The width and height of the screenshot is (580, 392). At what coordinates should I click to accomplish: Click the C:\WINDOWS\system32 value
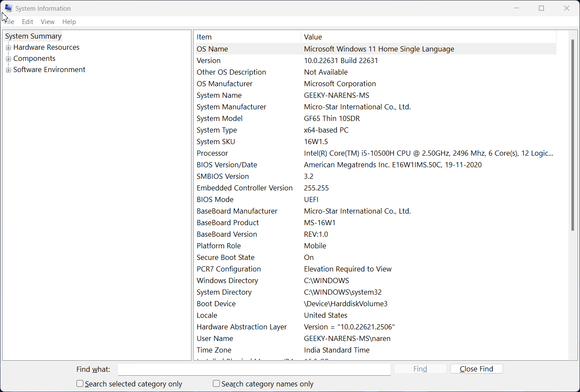pos(343,292)
